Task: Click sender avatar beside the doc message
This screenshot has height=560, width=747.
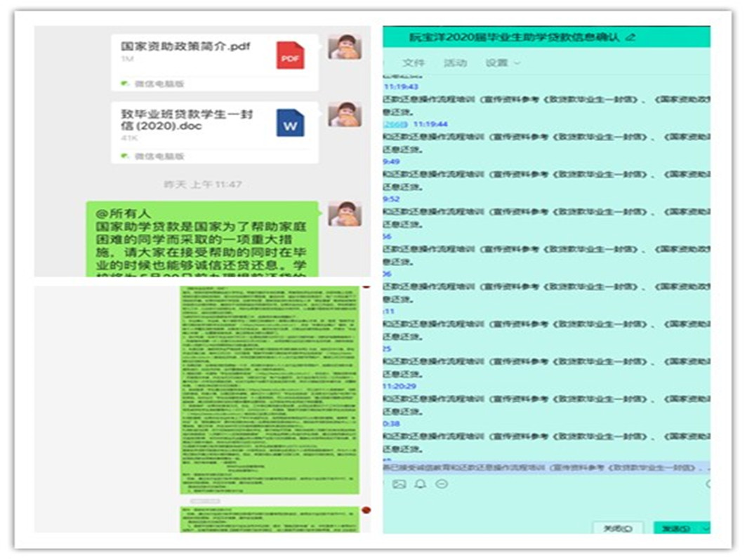Action: [345, 114]
